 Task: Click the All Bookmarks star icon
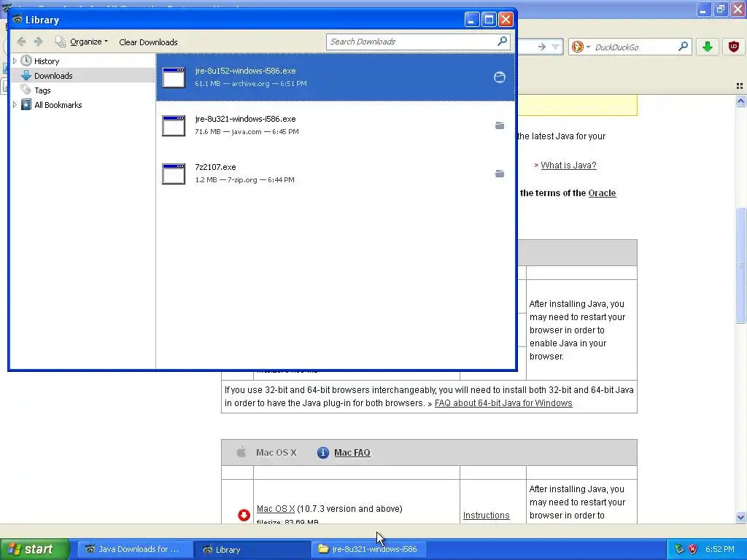26,105
